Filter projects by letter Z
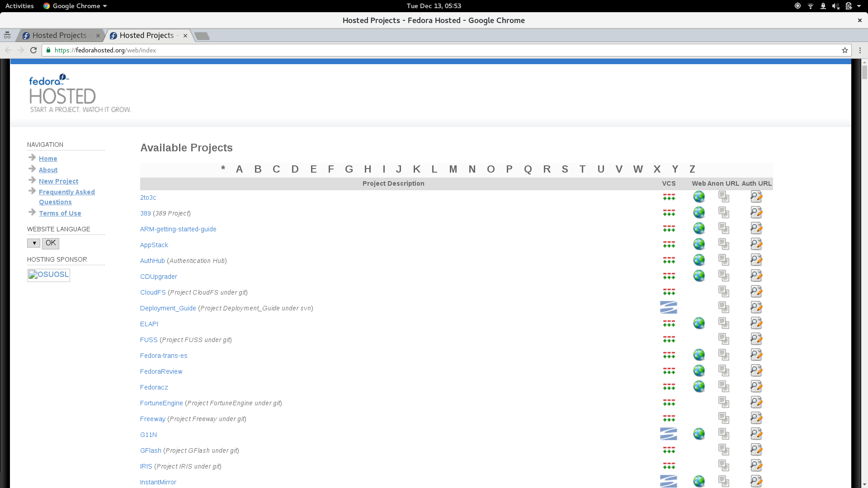 (x=692, y=169)
